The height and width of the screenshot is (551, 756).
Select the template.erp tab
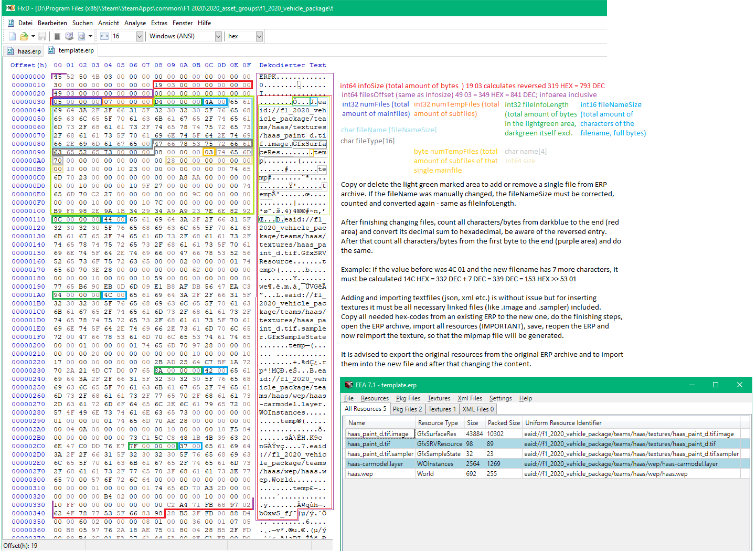tap(71, 50)
